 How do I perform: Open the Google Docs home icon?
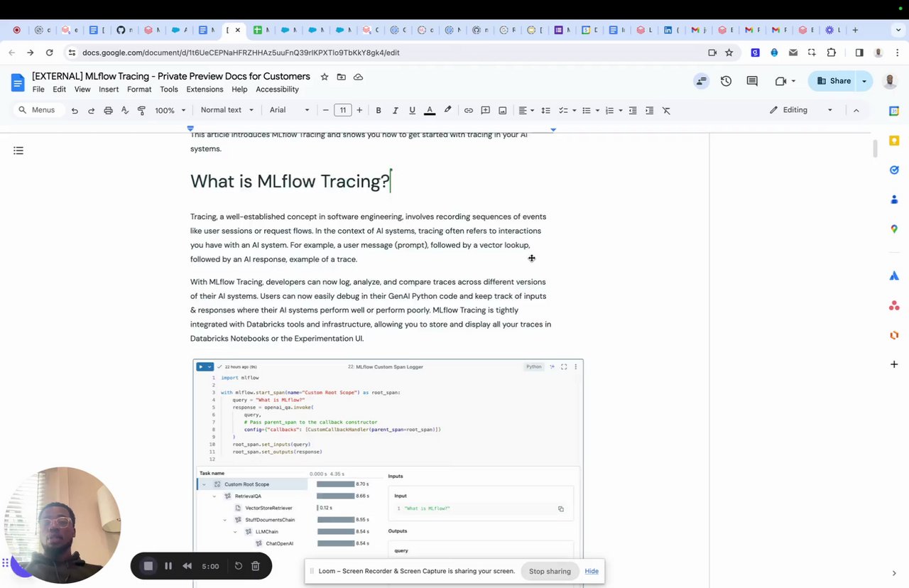tap(18, 82)
